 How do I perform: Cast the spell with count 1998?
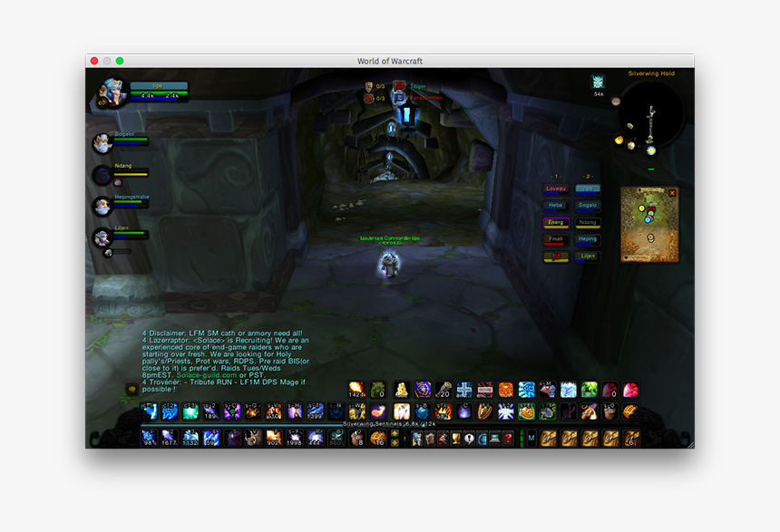(295, 438)
